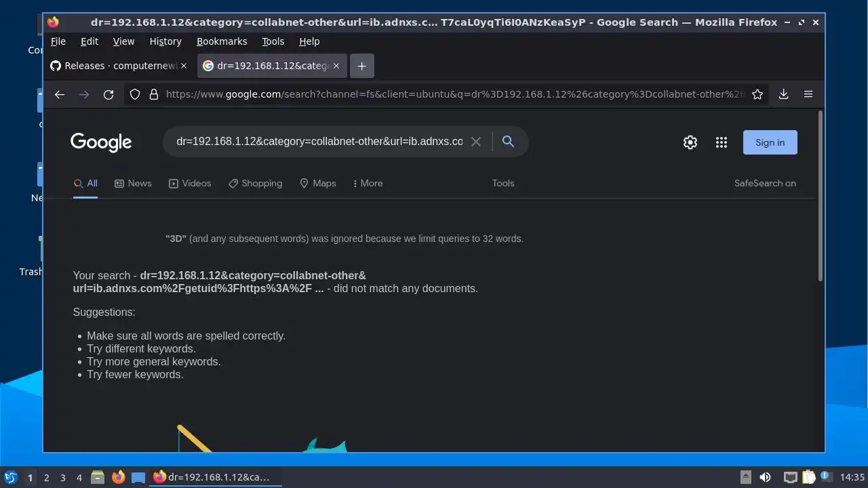Switch to workspace 3
Image resolution: width=868 pixels, height=488 pixels.
[62, 477]
